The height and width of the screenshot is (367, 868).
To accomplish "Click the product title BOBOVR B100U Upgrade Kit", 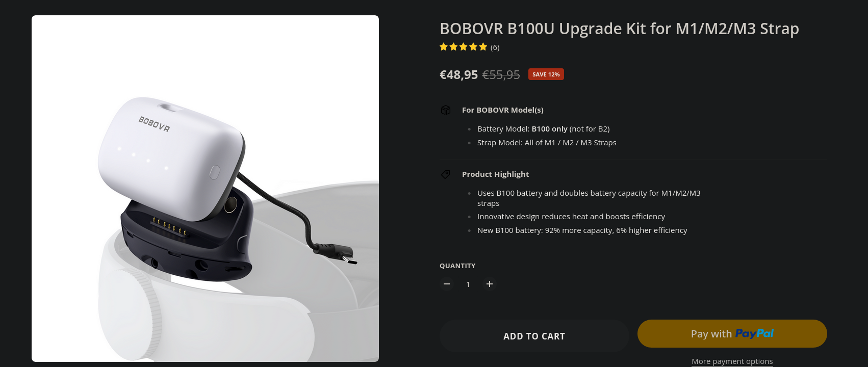I will coord(619,29).
